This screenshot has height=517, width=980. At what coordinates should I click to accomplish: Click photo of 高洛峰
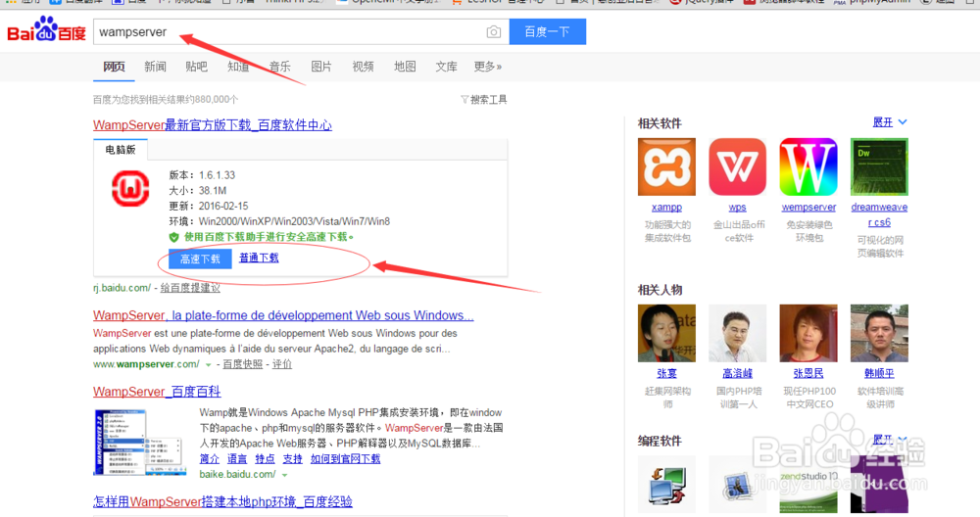click(738, 333)
